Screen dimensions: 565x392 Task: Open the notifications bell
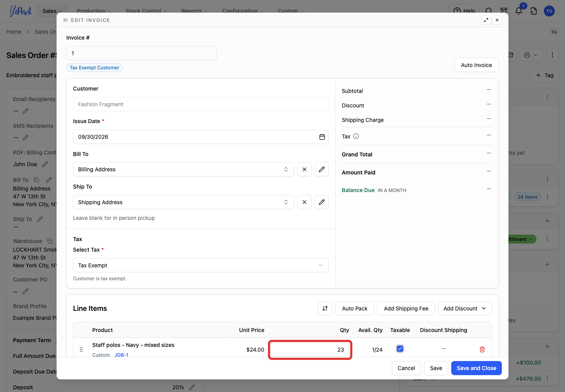tap(519, 11)
